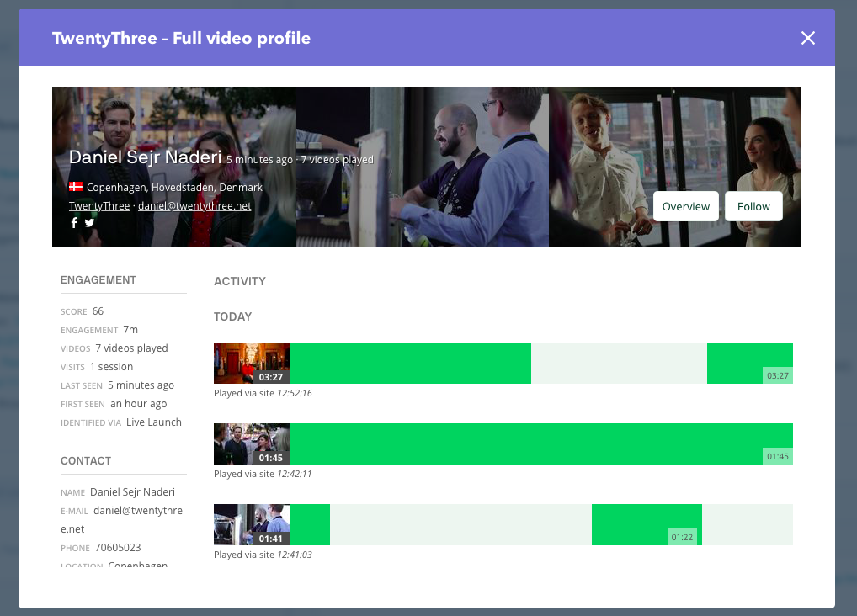Image resolution: width=857 pixels, height=616 pixels.
Task: Select the engagement value 7m
Action: pos(130,330)
